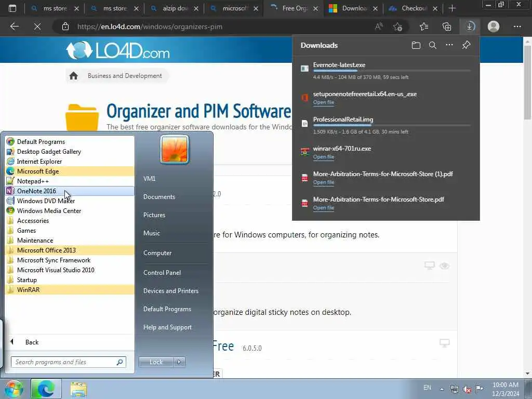Open the Favorites list icon

424,26
